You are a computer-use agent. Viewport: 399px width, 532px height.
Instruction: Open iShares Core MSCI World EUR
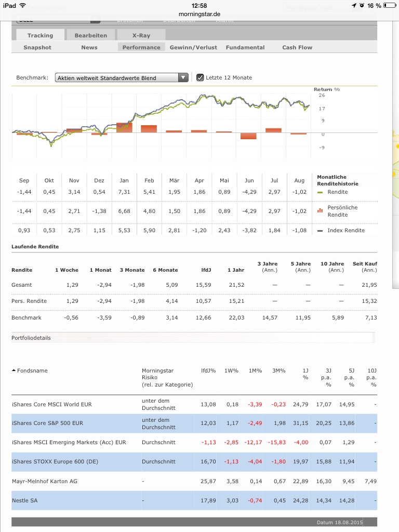point(52,404)
